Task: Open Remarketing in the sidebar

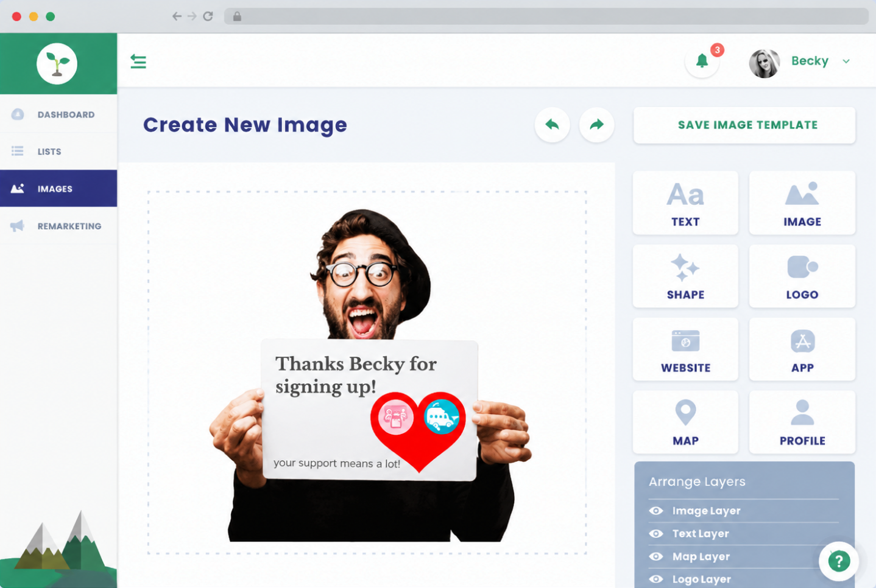Action: click(x=58, y=226)
